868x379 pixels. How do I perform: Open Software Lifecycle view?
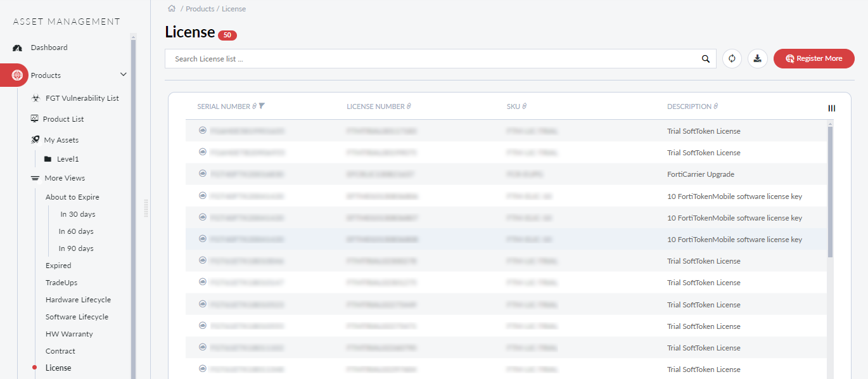pyautogui.click(x=77, y=317)
